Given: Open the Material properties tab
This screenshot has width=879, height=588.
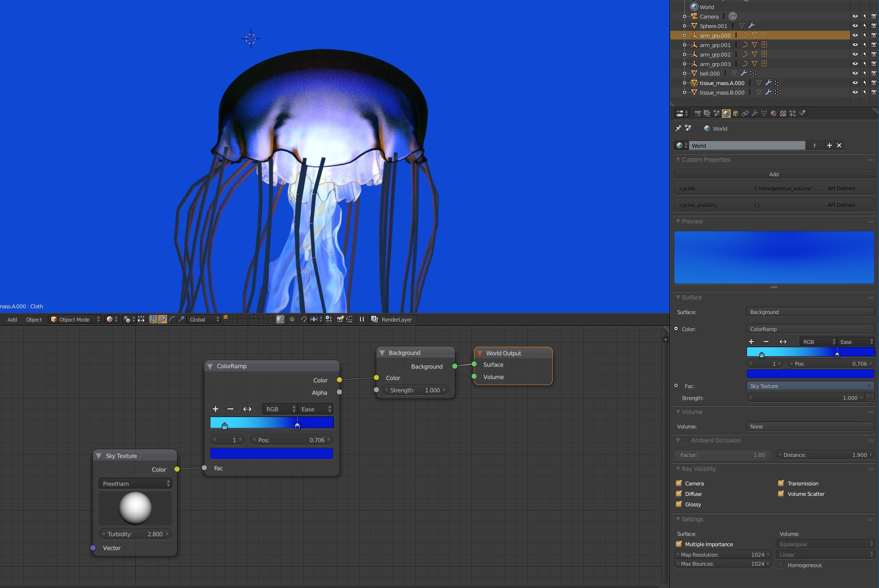Looking at the screenshot, I should pyautogui.click(x=774, y=114).
